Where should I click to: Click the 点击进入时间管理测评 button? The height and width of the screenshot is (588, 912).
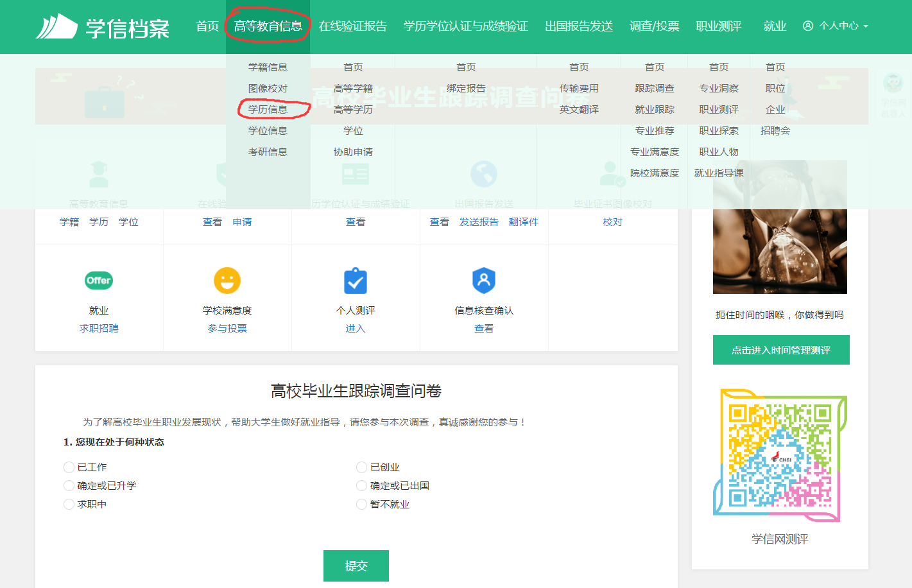(781, 350)
